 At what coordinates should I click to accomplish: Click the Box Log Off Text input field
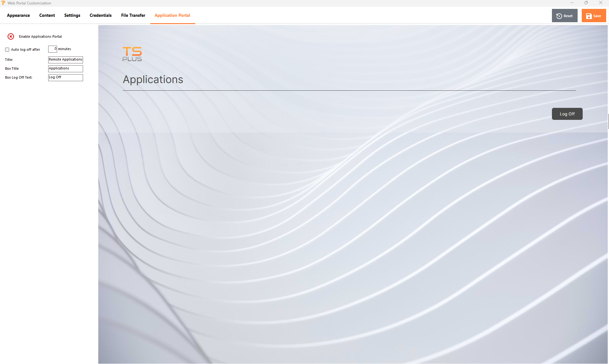pos(65,77)
